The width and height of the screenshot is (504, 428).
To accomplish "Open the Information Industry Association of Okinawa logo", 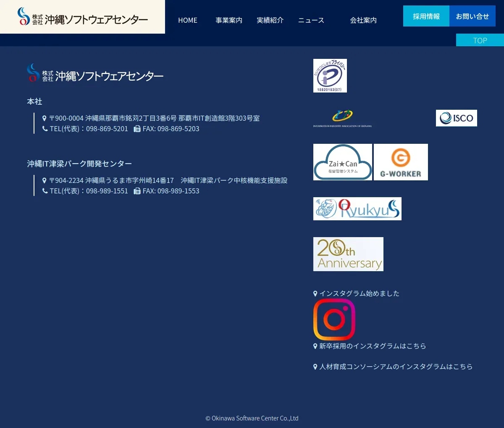I will (x=342, y=118).
